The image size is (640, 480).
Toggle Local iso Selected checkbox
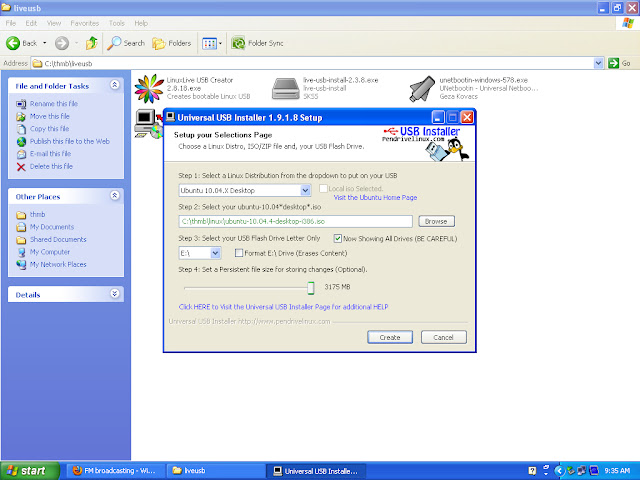pos(323,189)
